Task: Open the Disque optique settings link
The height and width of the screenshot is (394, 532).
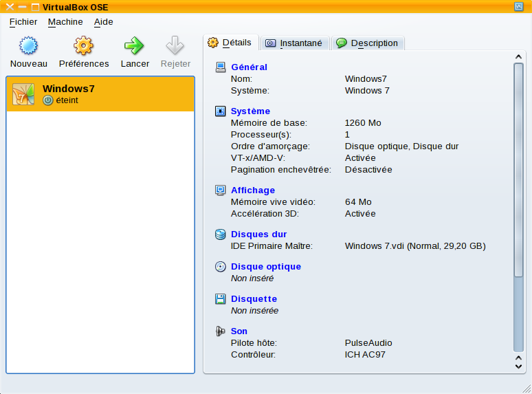Action: click(266, 266)
